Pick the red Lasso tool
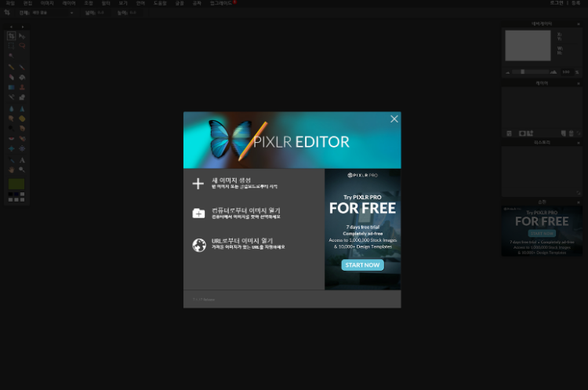The image size is (588, 390). point(22,46)
